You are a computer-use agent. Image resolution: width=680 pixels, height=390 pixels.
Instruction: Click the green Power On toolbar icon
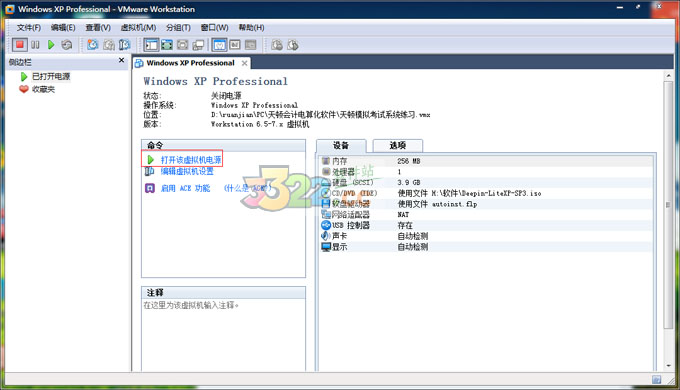pyautogui.click(x=51, y=45)
